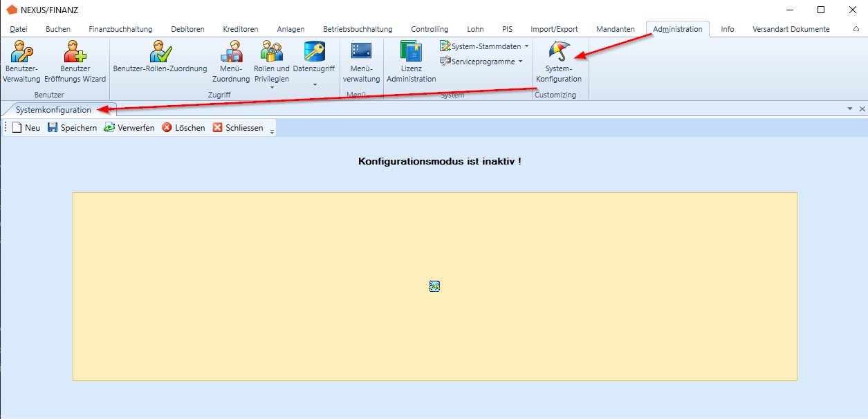Image resolution: width=868 pixels, height=419 pixels.
Task: Select Administration ribbon tab
Action: pyautogui.click(x=677, y=29)
